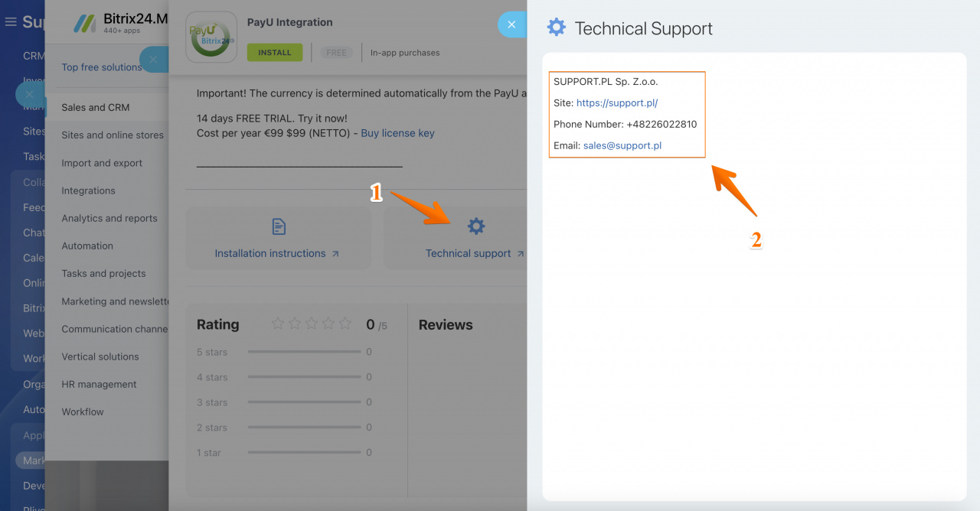Click the PayU Integration title

pos(290,22)
